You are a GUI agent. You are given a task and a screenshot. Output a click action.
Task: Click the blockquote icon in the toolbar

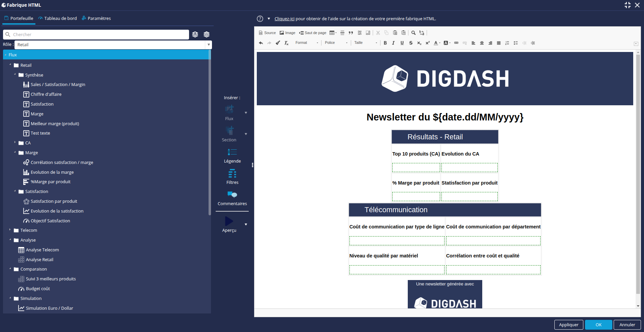tap(351, 33)
